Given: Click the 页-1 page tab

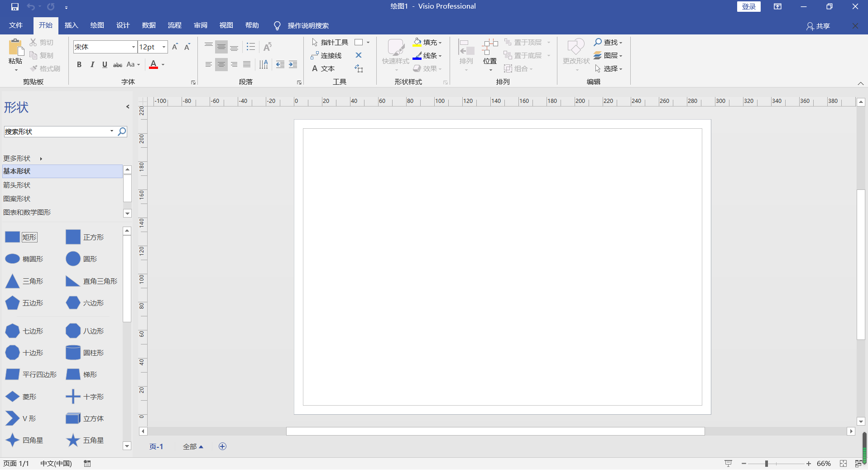Looking at the screenshot, I should 156,446.
